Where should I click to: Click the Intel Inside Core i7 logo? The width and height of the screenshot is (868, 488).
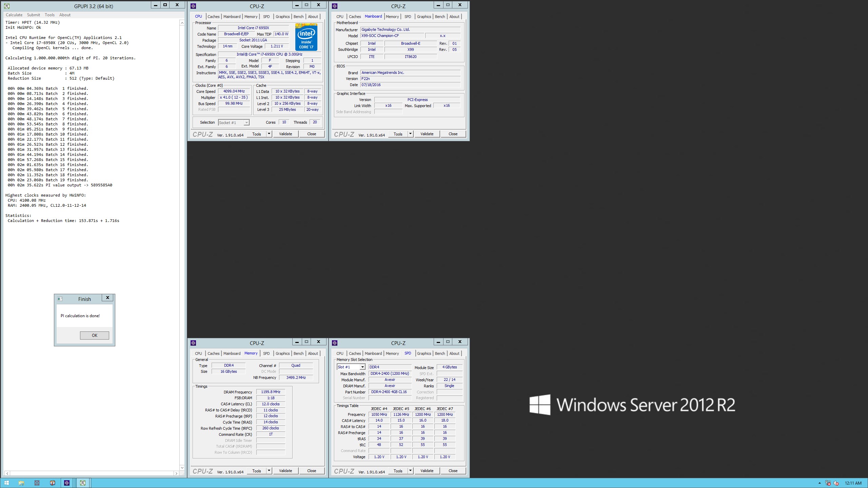306,37
